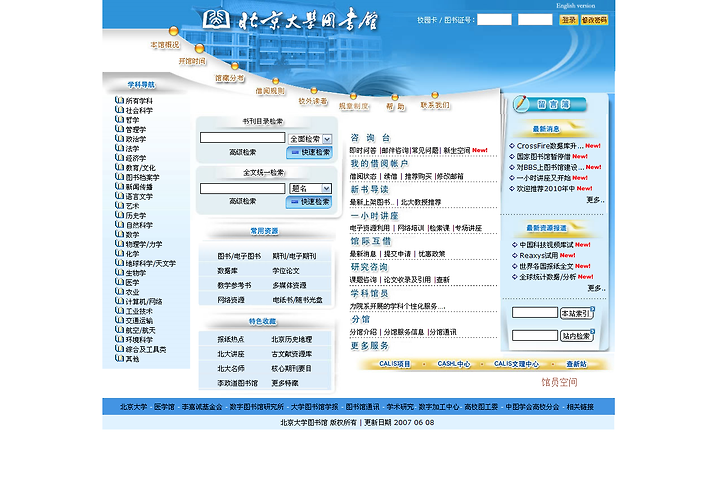The height and width of the screenshot is (484, 720).
Task: Click the book icon beside 社会科学
Action: pos(119,110)
